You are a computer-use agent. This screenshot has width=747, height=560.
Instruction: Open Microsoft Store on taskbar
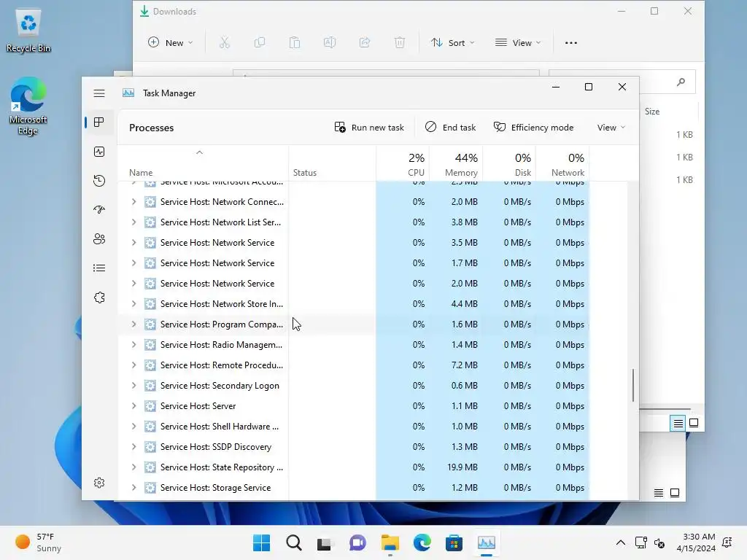tap(454, 542)
